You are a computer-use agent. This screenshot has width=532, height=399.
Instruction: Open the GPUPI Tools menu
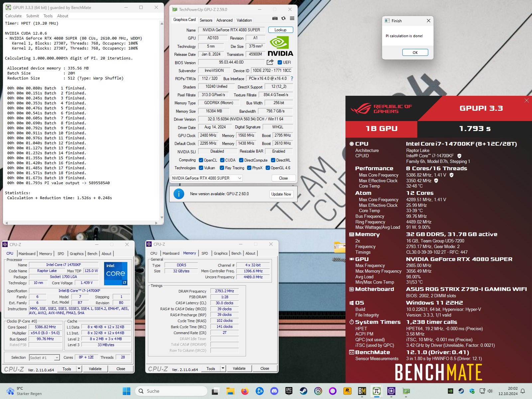tap(48, 16)
